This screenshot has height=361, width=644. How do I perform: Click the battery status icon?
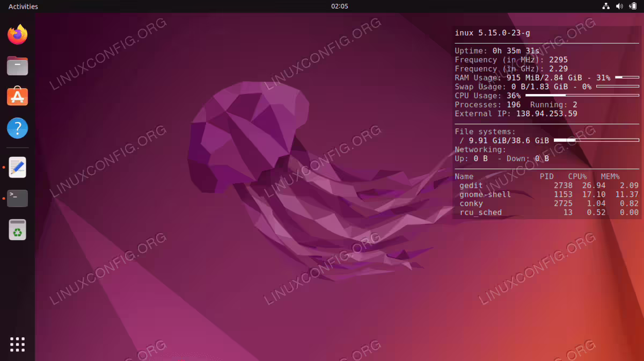pyautogui.click(x=633, y=6)
